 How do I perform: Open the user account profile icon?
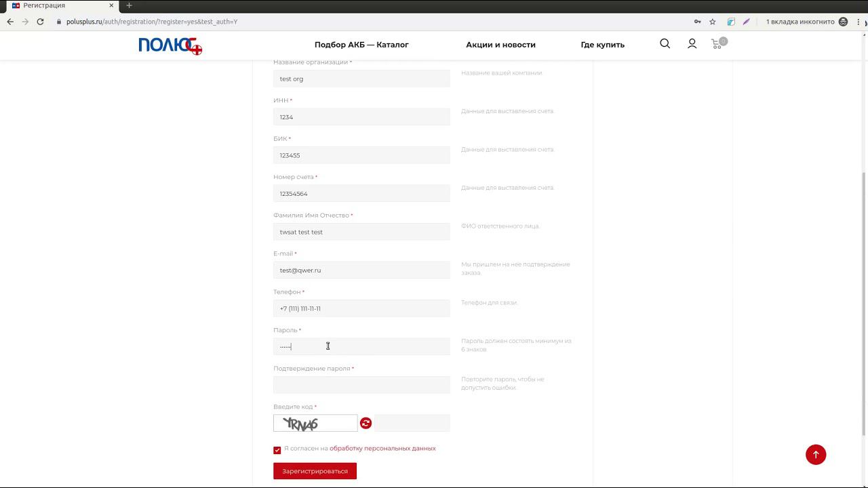pyautogui.click(x=692, y=43)
